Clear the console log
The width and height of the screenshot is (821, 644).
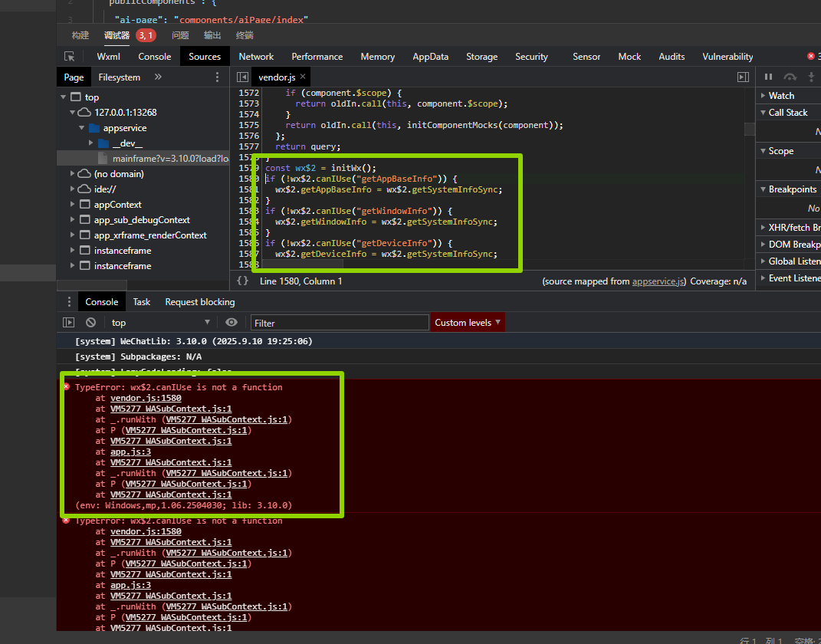coord(91,323)
